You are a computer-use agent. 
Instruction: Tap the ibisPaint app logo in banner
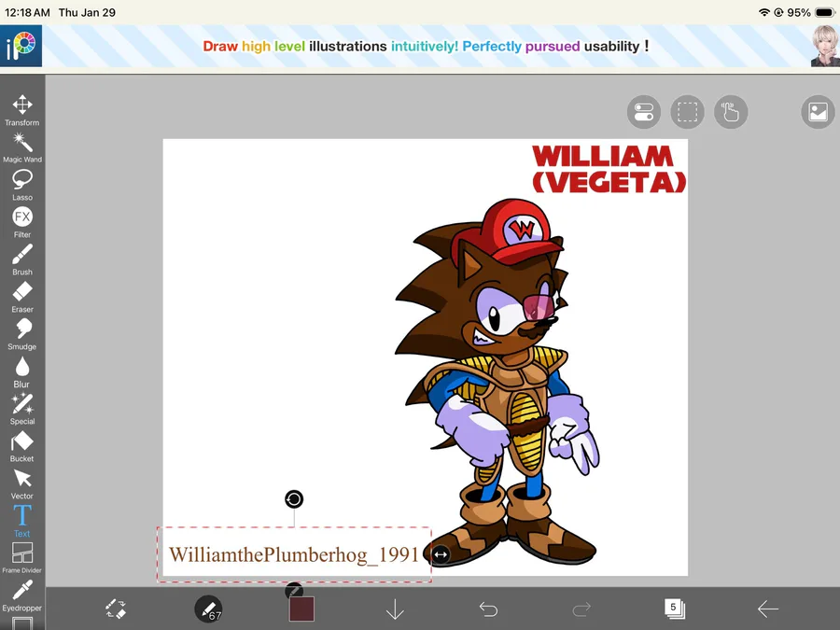21,47
